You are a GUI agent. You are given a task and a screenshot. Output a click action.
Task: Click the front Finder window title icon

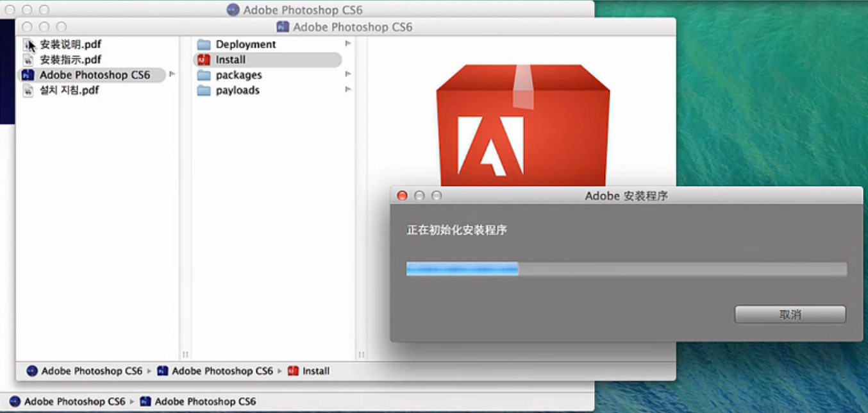tap(283, 27)
